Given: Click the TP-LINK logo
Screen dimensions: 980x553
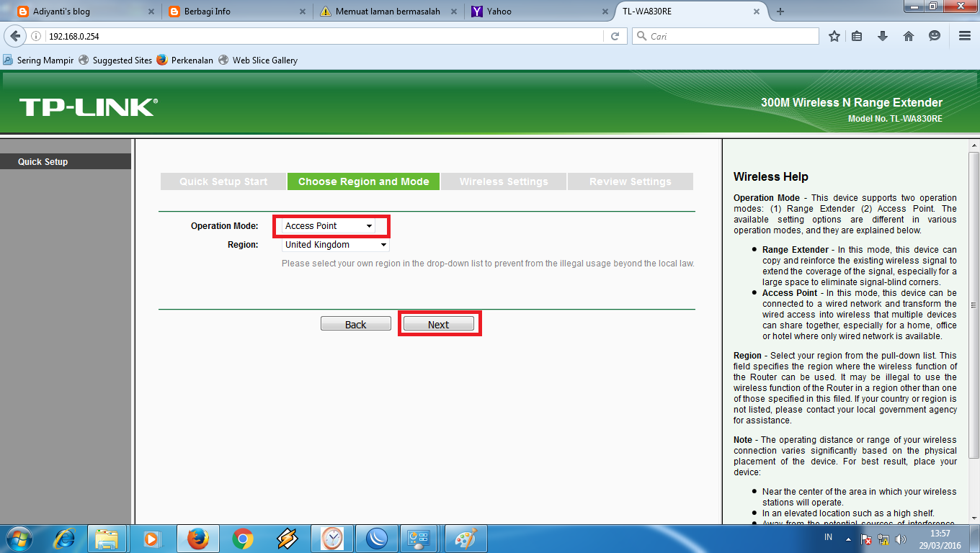Looking at the screenshot, I should click(x=88, y=107).
